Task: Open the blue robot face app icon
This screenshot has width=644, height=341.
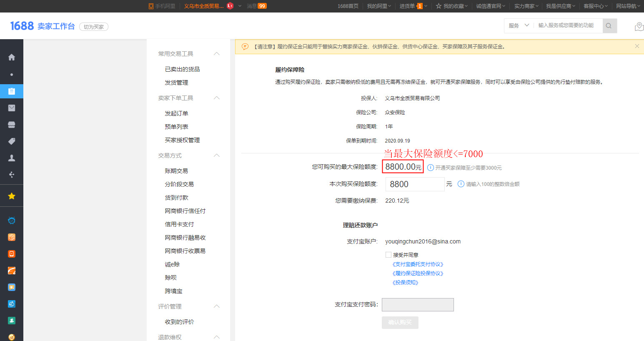Action: (12, 221)
